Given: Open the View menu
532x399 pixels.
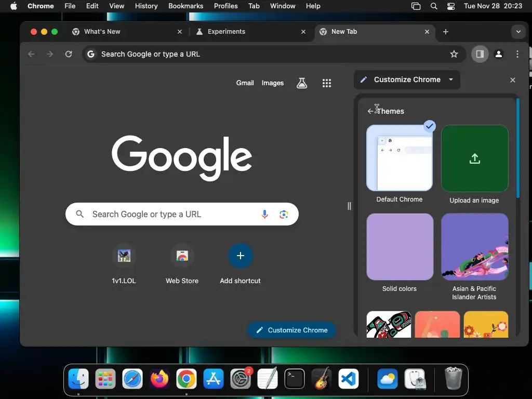Looking at the screenshot, I should point(117,6).
